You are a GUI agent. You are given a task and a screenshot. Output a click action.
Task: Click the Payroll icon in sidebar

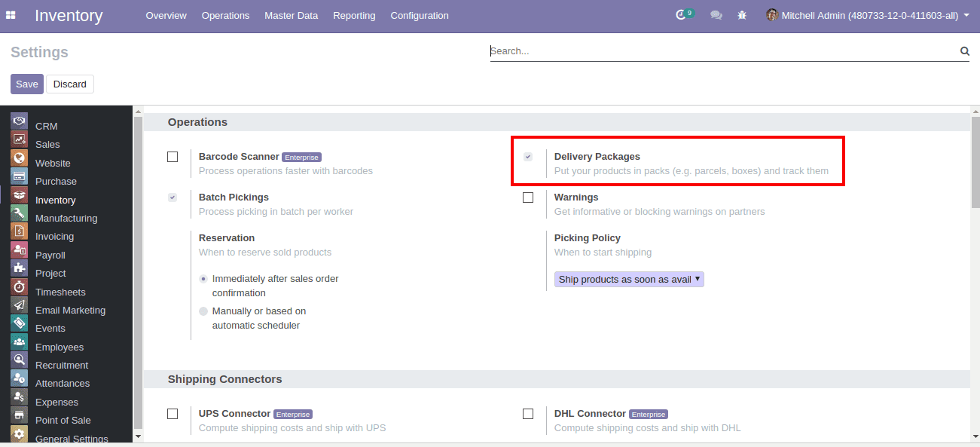tap(19, 250)
